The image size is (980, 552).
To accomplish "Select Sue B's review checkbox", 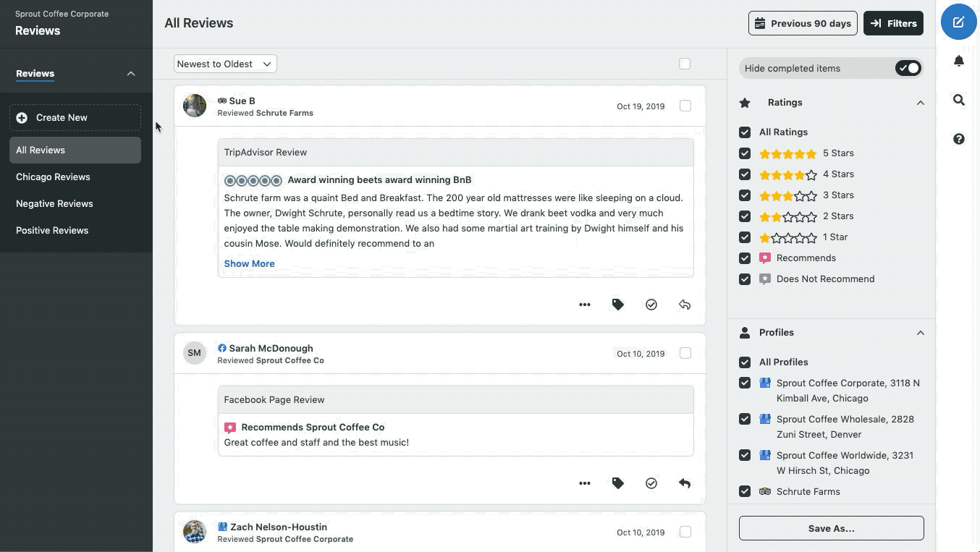I will 685,106.
